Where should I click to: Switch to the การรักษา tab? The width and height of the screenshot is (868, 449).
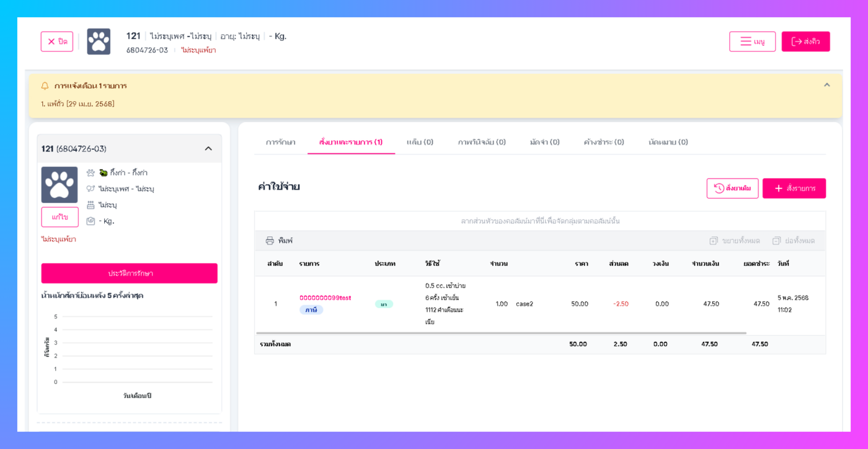tap(280, 142)
